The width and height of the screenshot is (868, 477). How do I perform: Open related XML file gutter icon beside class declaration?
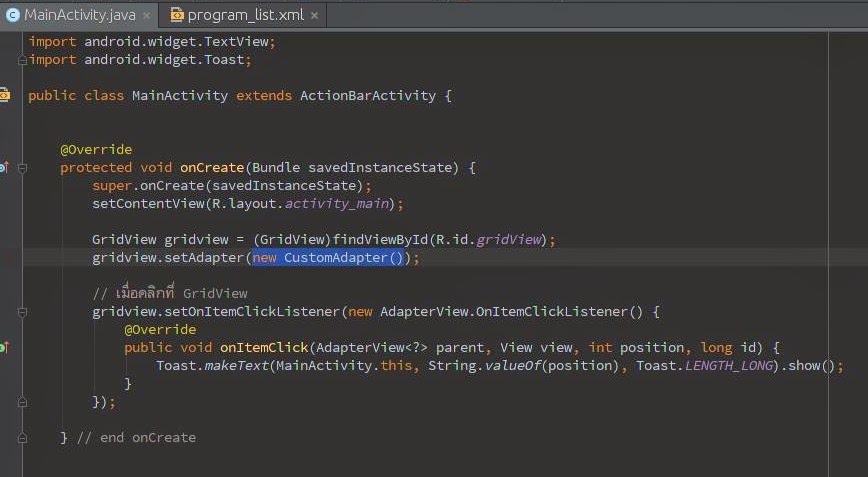click(x=4, y=95)
